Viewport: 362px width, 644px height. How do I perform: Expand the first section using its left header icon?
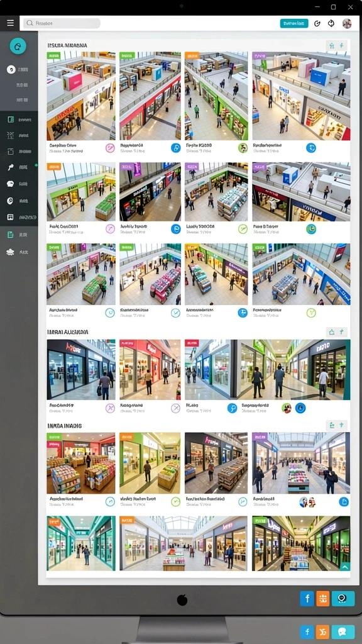332,45
